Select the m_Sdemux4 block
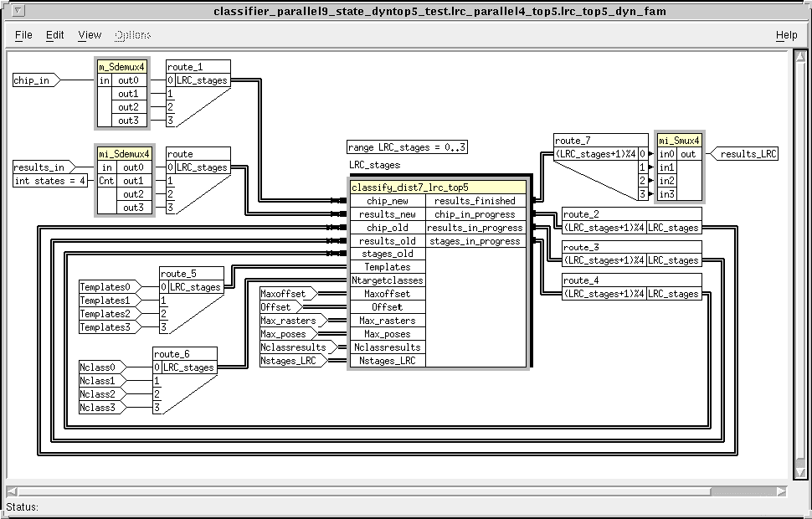This screenshot has width=812, height=519. pos(123,67)
